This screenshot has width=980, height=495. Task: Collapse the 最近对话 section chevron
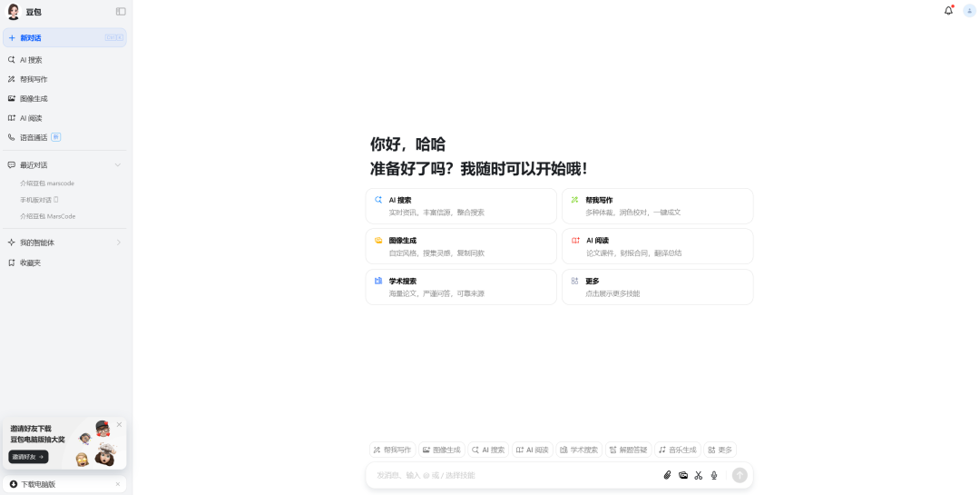[x=117, y=165]
